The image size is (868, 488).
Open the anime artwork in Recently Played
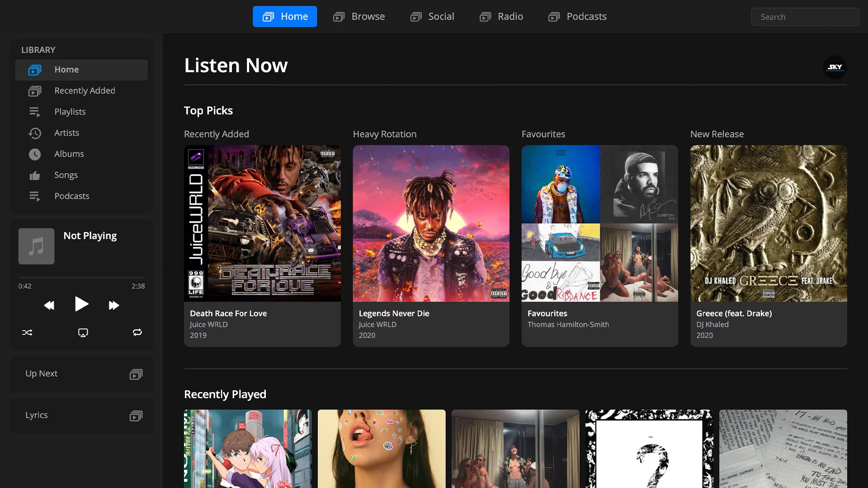click(248, 449)
